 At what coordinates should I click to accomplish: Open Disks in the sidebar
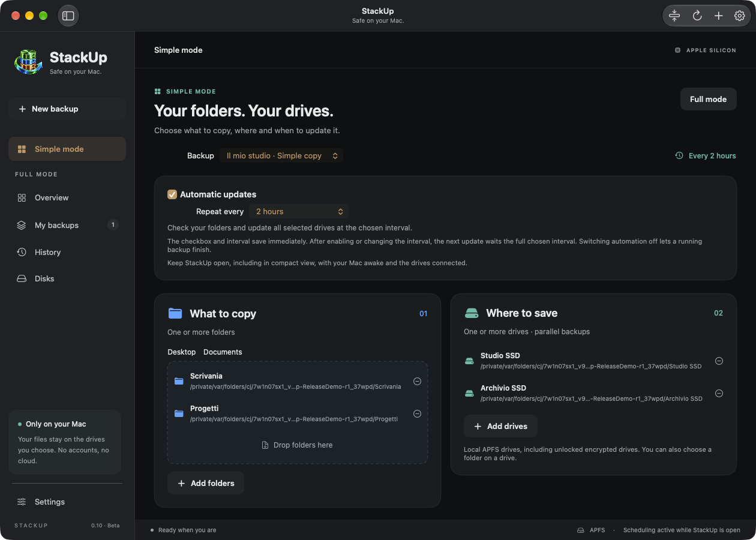(67, 278)
